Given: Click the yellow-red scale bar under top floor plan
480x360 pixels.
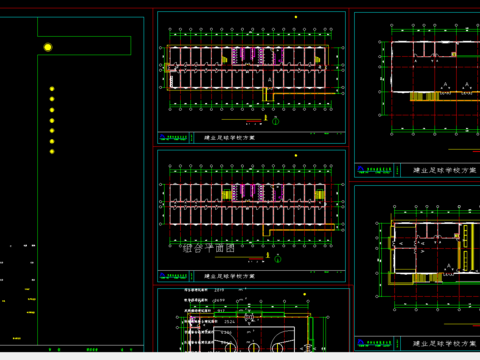Looking at the screenshot, I should pyautogui.click(x=242, y=120).
